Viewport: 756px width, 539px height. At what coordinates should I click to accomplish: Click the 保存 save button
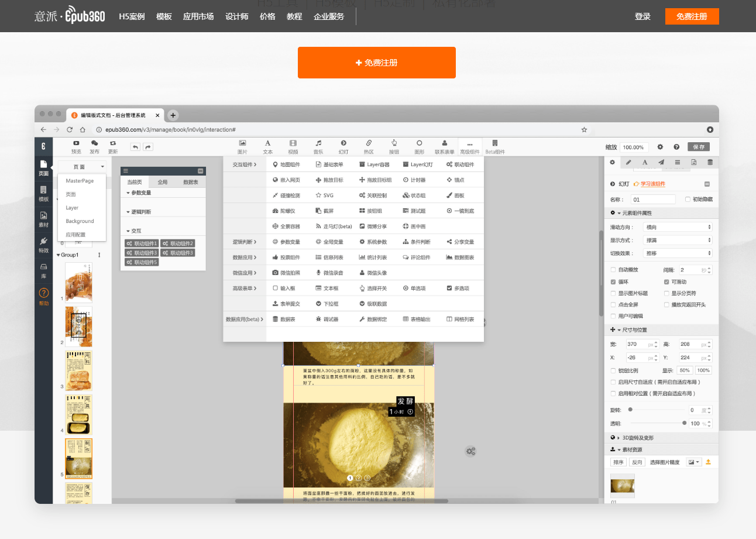699,147
